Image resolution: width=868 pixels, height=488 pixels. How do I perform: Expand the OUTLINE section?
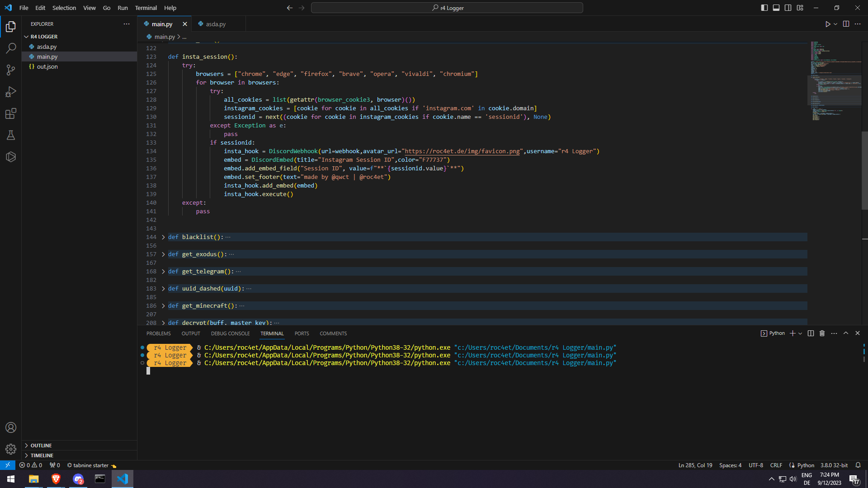coord(41,446)
